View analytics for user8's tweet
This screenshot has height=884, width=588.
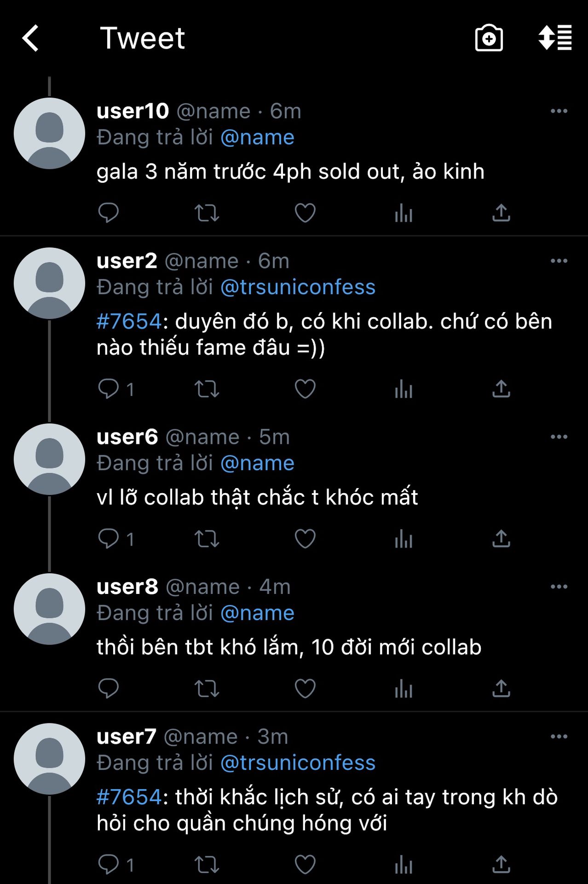(404, 689)
